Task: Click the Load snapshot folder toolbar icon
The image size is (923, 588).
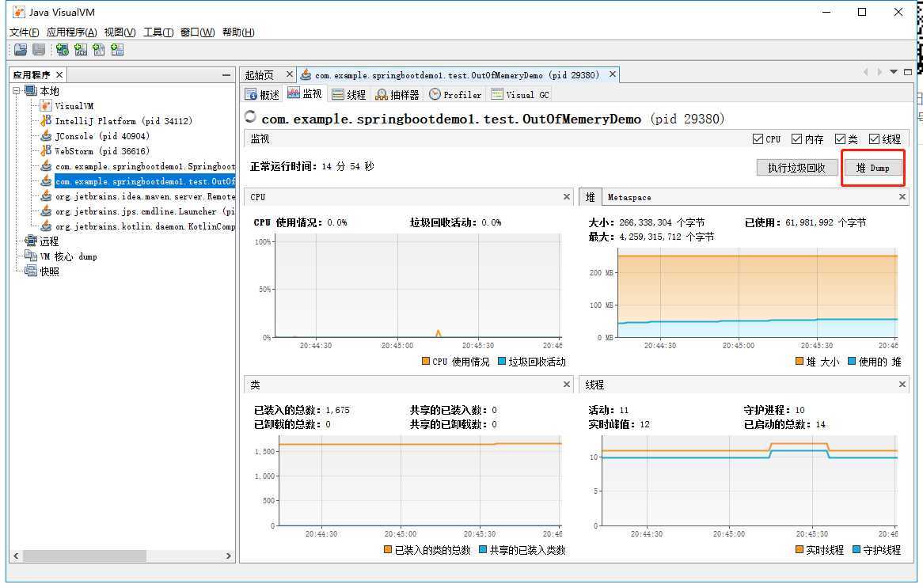Action: (x=21, y=50)
